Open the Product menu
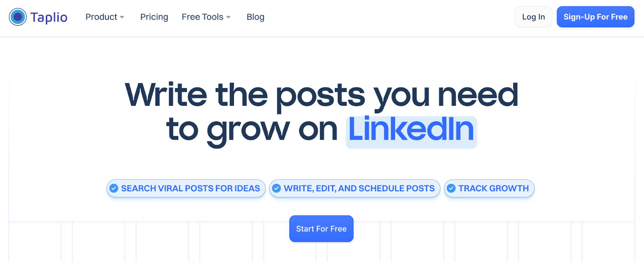The height and width of the screenshot is (262, 644). (x=101, y=17)
